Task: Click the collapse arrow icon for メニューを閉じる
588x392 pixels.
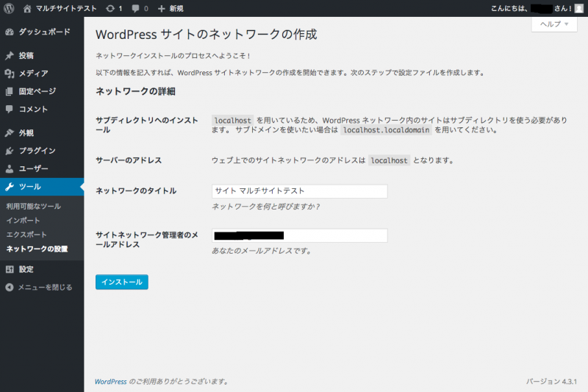Action: (x=10, y=288)
